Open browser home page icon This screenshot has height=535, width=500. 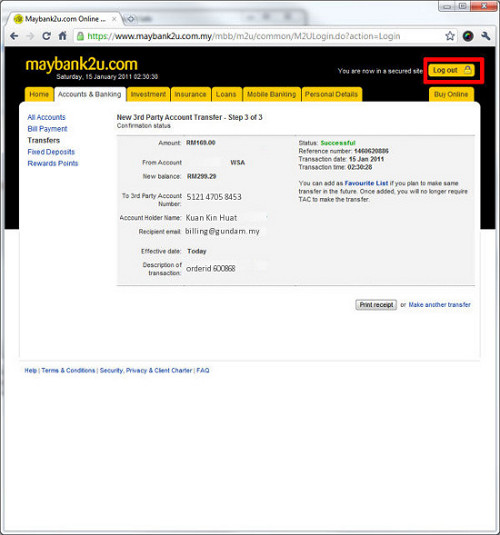pos(62,36)
